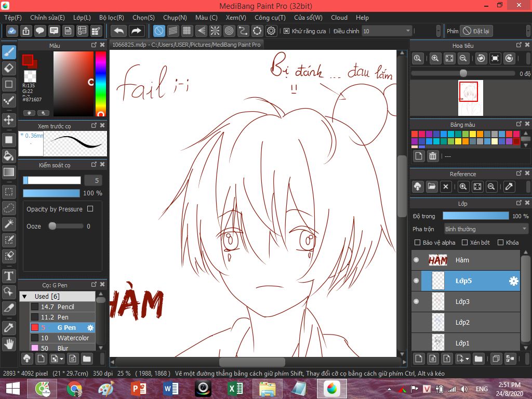
Task: Select the Lasso tool
Action: tap(9, 208)
